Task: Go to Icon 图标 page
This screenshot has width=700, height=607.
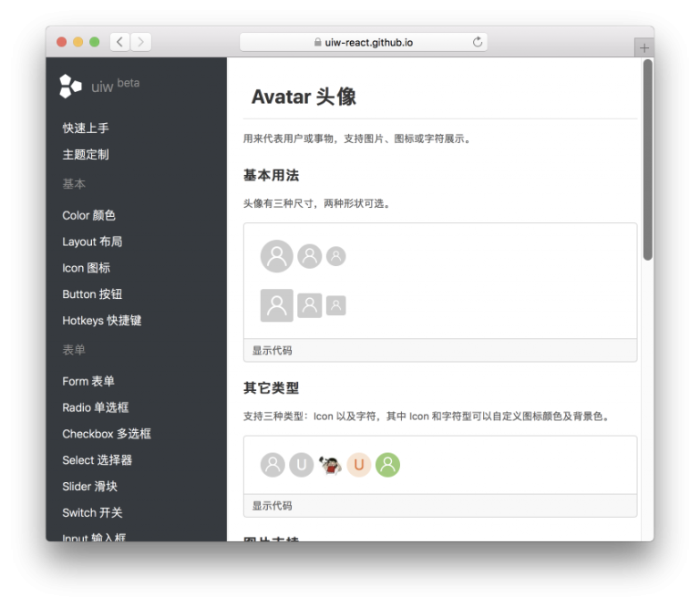Action: click(x=87, y=268)
